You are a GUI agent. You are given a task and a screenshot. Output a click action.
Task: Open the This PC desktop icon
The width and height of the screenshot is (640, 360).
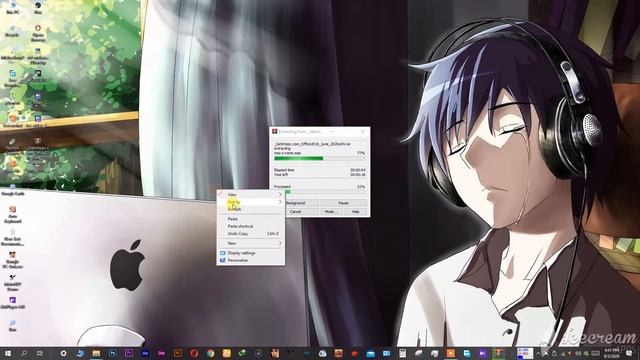pos(13,8)
